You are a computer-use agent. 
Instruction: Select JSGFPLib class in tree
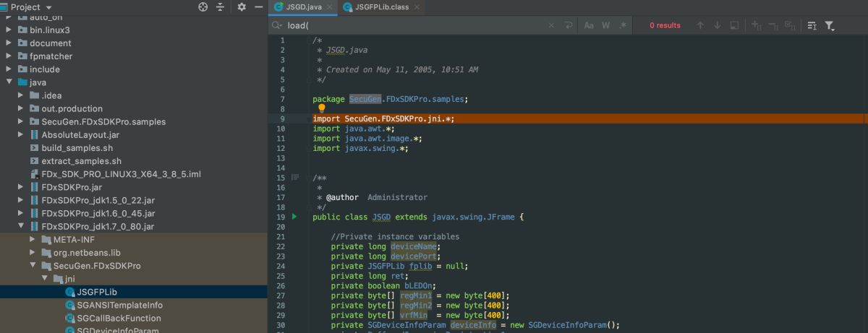pos(97,292)
